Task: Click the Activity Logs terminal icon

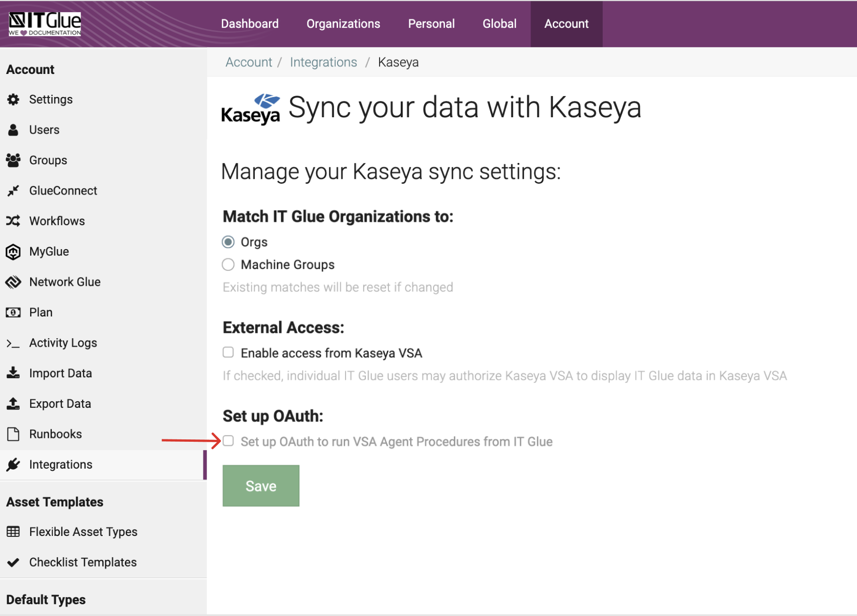Action: tap(13, 343)
